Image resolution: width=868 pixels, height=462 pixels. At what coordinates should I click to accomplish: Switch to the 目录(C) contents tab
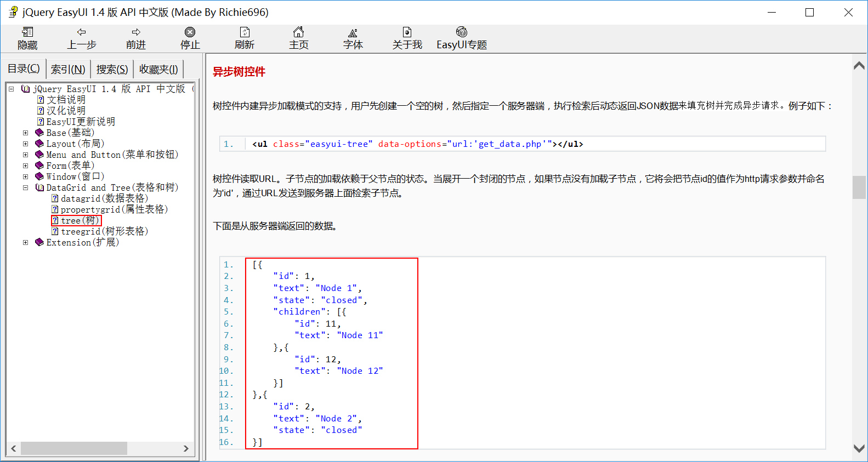[24, 69]
